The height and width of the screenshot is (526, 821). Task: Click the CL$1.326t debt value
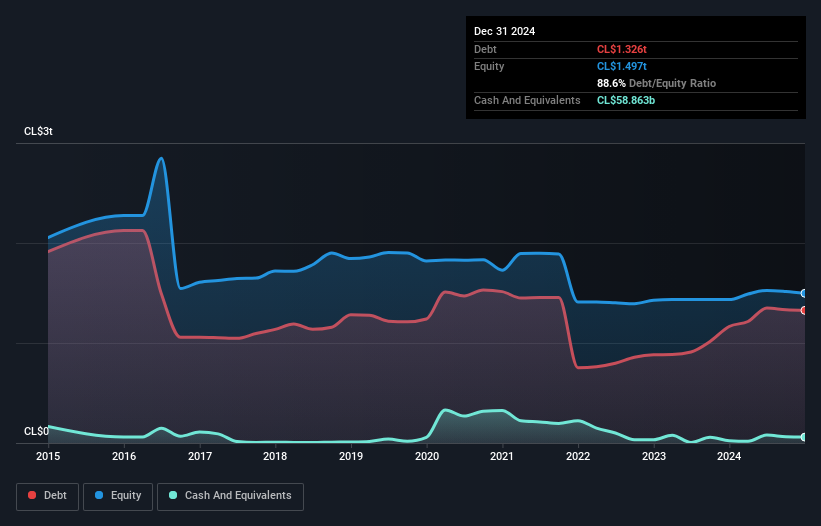point(622,49)
